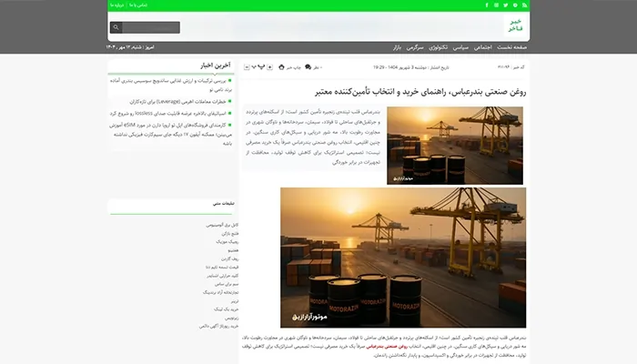
Task: Click the publication date text 1404 - 19:29
Action: pyautogui.click(x=411, y=67)
